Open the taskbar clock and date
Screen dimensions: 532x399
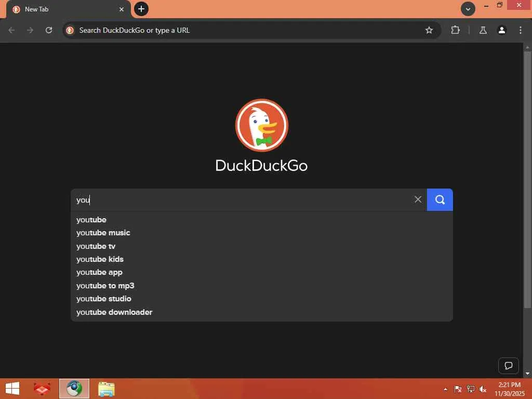tap(509, 389)
